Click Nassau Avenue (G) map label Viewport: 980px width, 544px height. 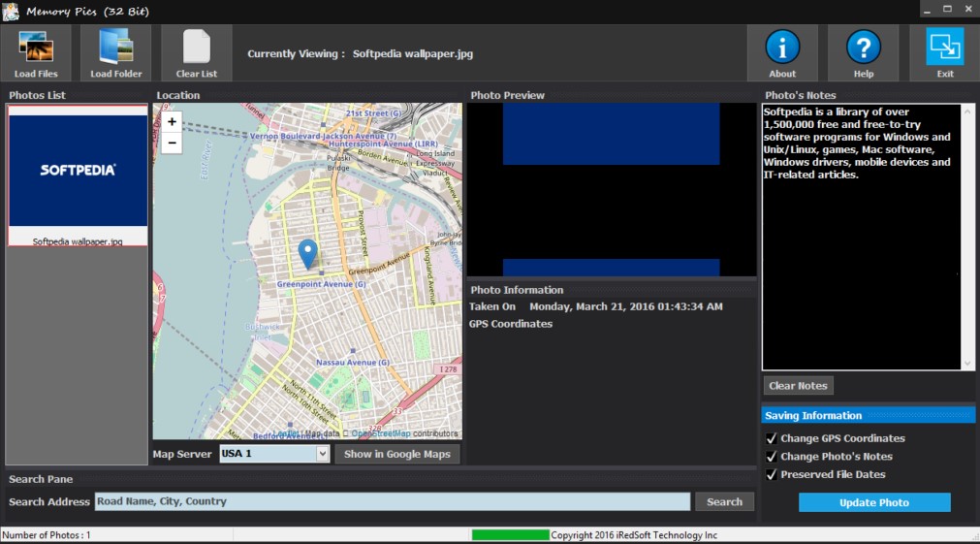pos(353,362)
